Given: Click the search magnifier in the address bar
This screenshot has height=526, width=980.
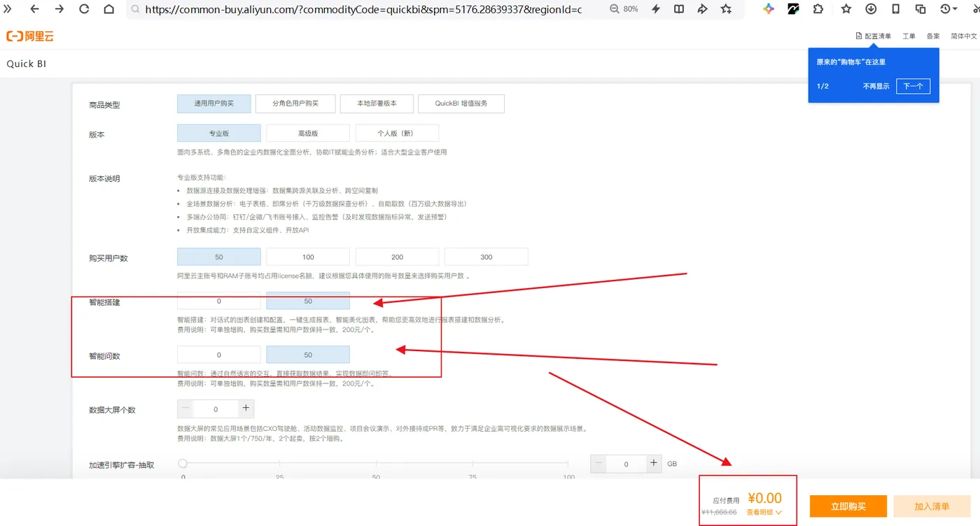Looking at the screenshot, I should 135,10.
